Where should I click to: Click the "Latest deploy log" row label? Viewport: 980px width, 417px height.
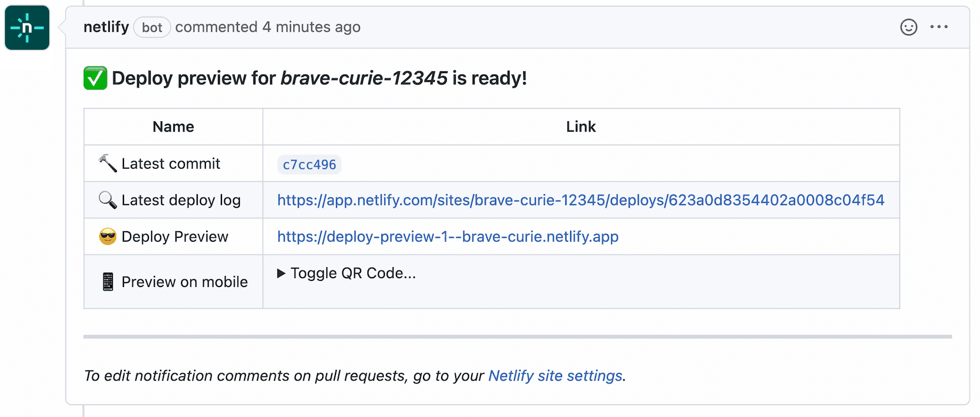[181, 200]
